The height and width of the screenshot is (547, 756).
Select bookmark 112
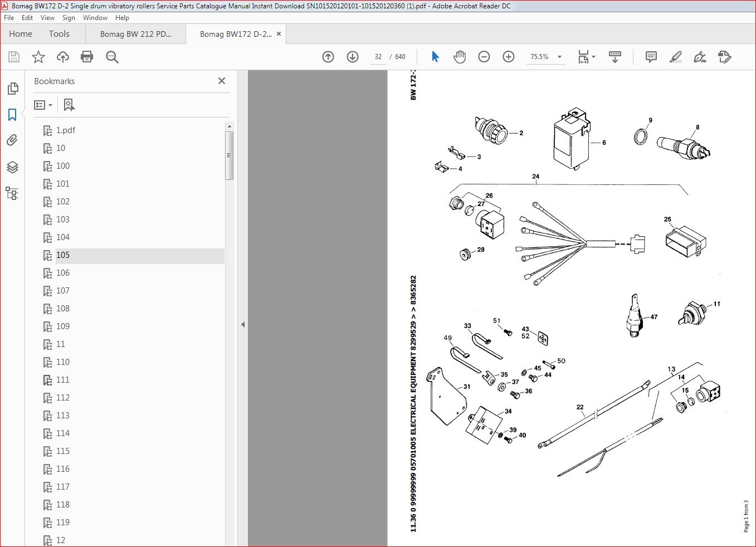click(x=63, y=398)
